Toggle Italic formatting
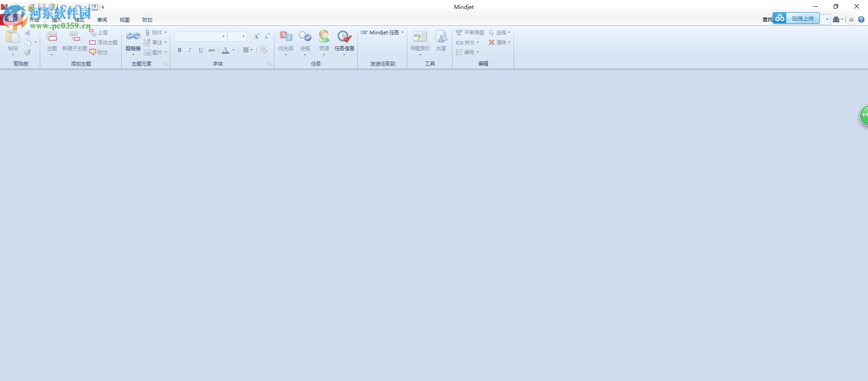Viewport: 868px width, 381px height. [x=190, y=50]
